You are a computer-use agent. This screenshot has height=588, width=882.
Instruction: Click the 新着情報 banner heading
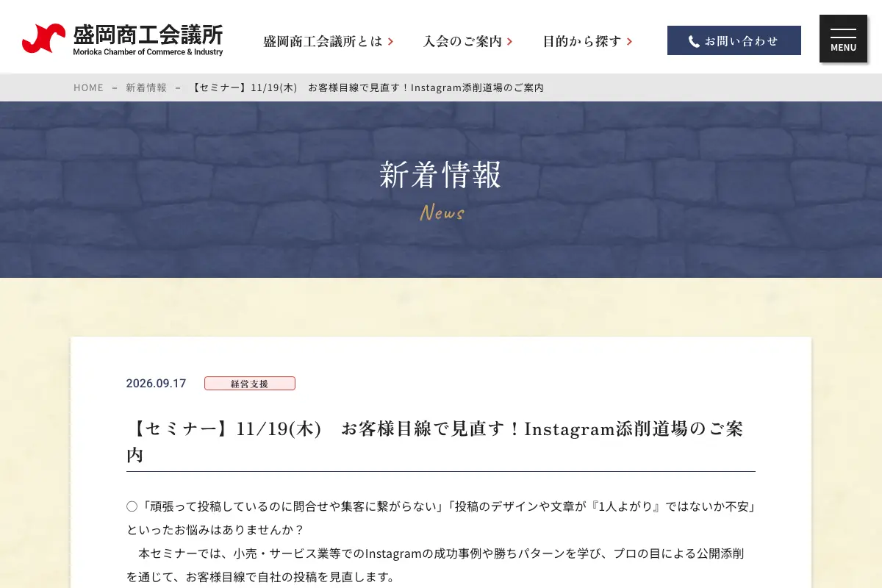(x=441, y=175)
